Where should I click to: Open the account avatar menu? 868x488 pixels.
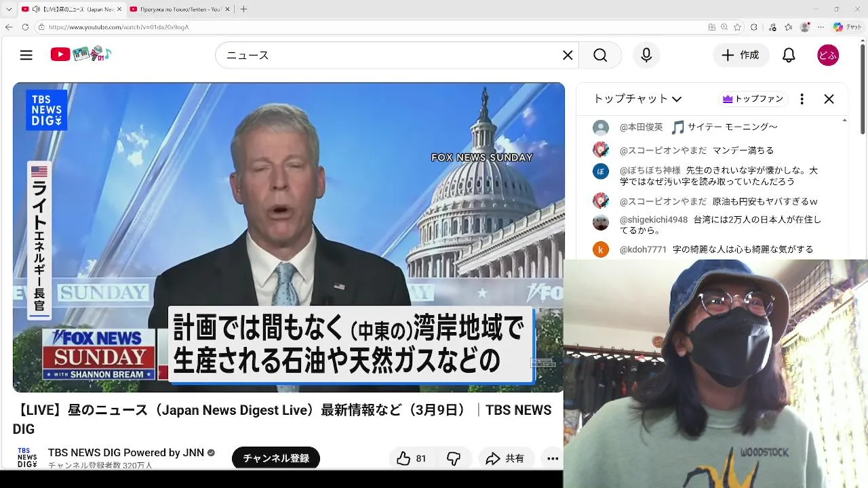828,55
